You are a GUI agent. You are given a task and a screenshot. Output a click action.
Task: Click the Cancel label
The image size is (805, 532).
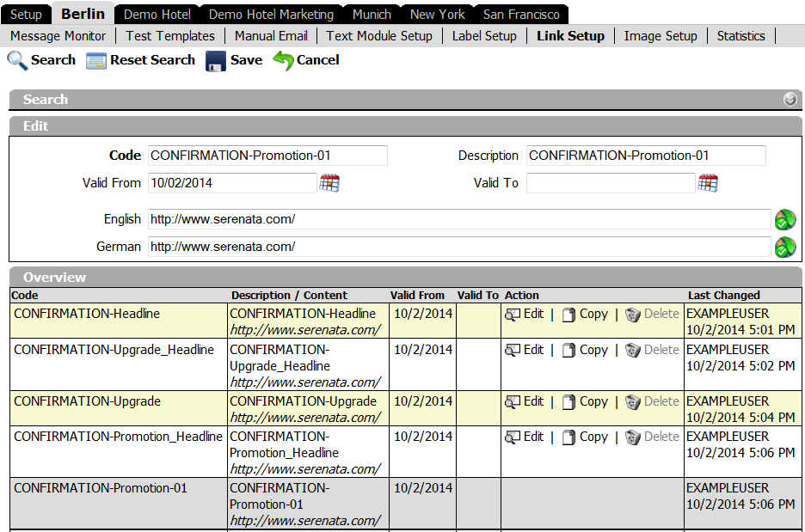pyautogui.click(x=318, y=60)
